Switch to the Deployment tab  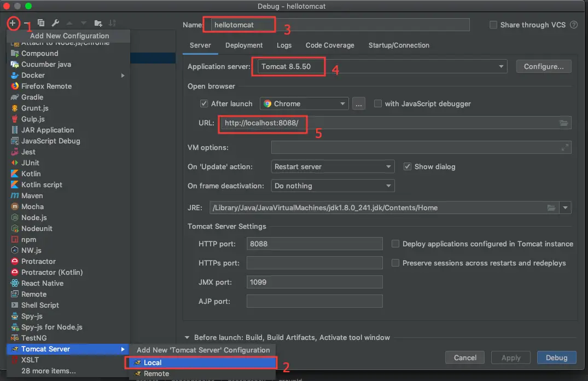(244, 45)
